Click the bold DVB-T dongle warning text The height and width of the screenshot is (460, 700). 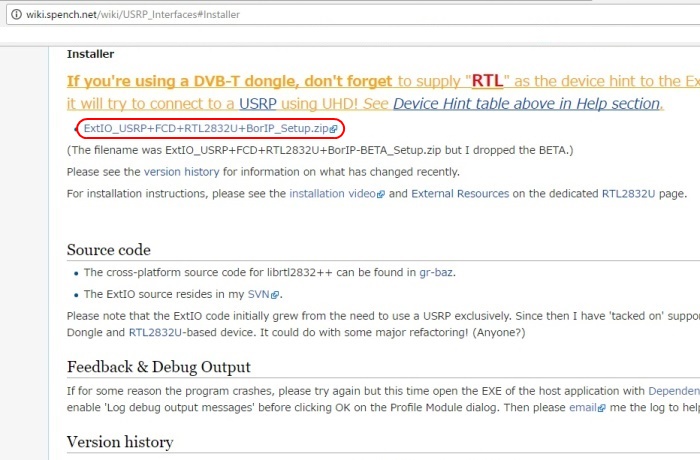[229, 81]
